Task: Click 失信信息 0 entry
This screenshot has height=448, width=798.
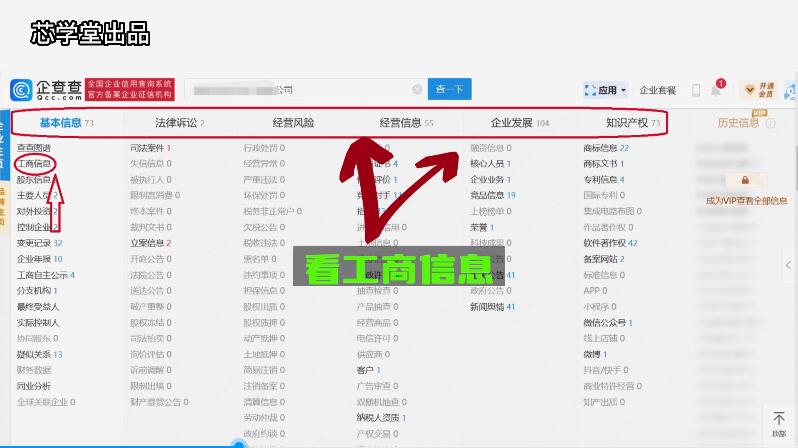Action: tap(150, 163)
